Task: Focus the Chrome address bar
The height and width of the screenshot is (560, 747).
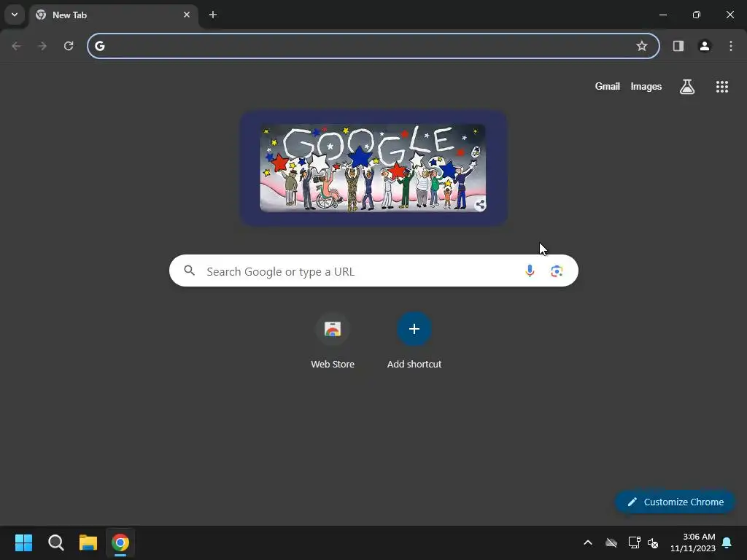Action: (x=373, y=46)
